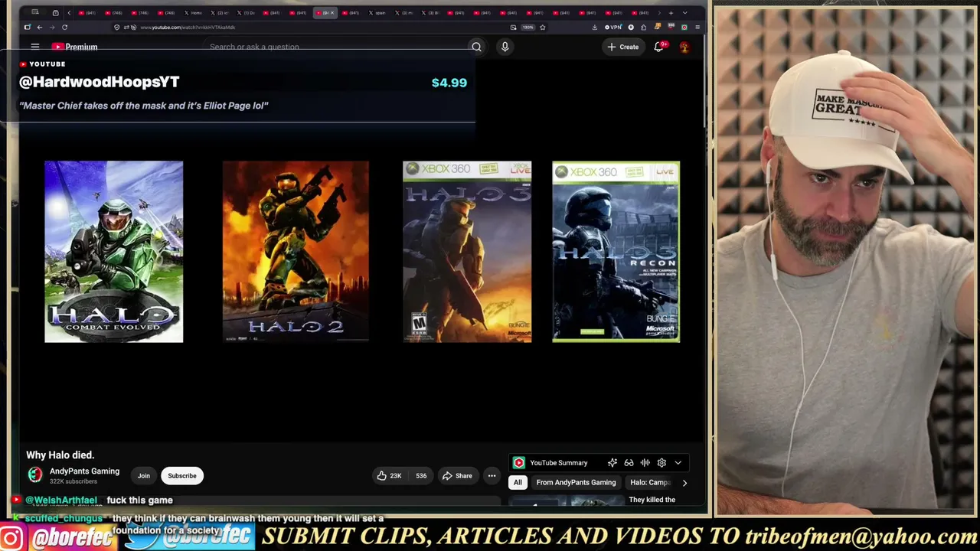Open the recommended 'They killed the' video
Screen dimensions: 980x551
click(652, 500)
